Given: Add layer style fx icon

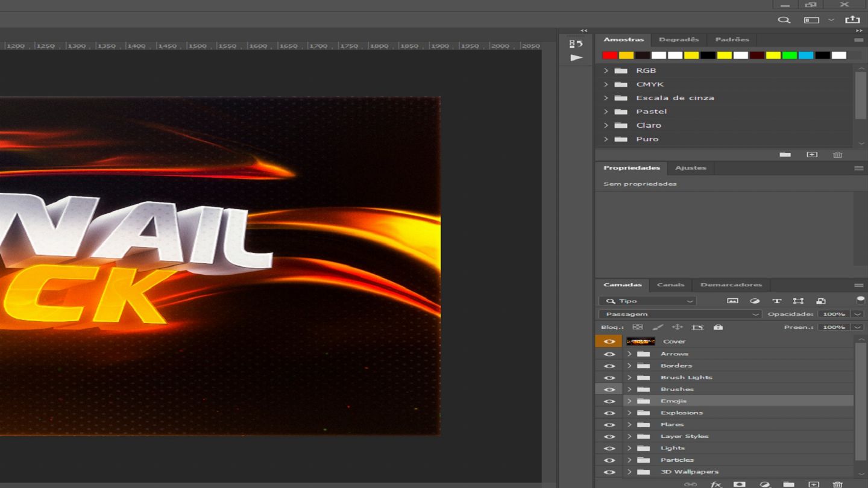Looking at the screenshot, I should (715, 484).
